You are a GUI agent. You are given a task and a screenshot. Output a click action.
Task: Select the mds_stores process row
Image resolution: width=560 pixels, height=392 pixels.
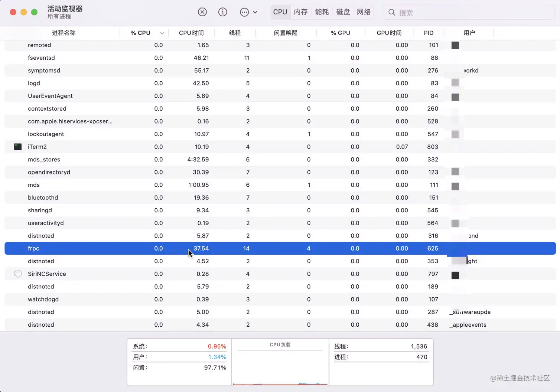(280, 160)
